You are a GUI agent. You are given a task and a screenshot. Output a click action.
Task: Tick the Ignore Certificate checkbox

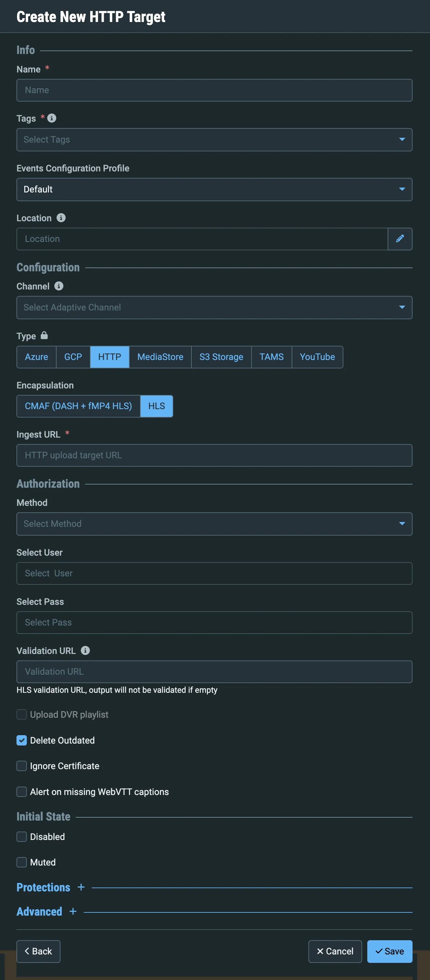tap(22, 766)
